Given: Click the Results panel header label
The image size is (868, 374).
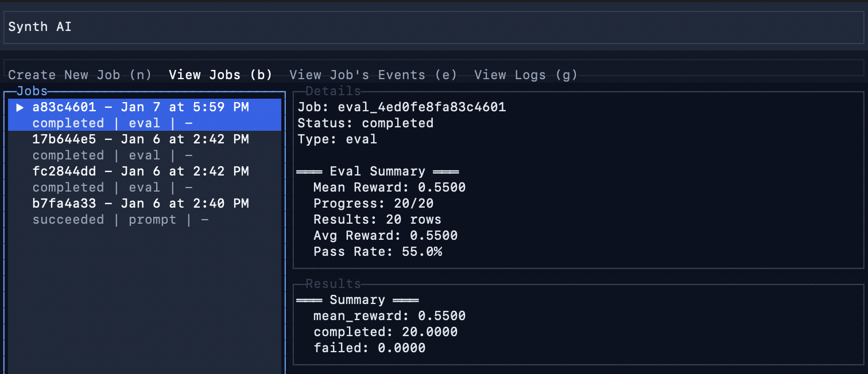Looking at the screenshot, I should click(333, 284).
